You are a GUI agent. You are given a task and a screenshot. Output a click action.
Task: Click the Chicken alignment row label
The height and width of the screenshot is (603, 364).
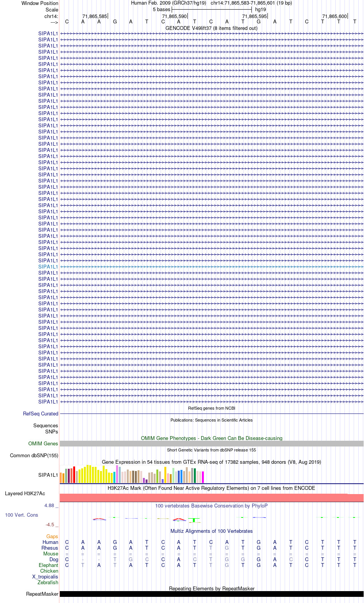coord(49,571)
